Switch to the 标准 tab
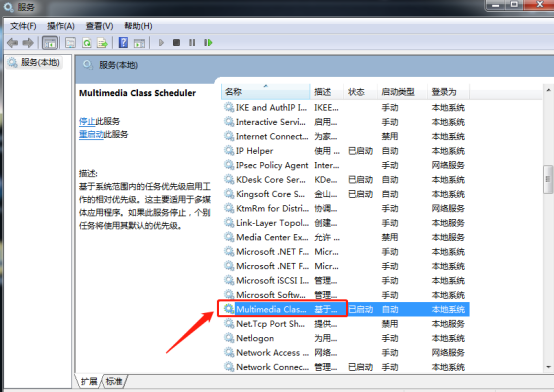Screen dimensions: 554x392 (114, 381)
